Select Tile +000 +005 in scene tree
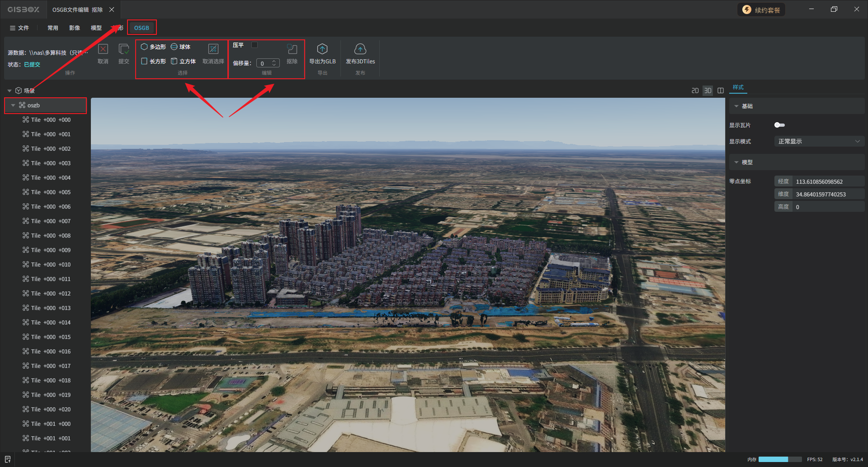This screenshot has width=868, height=467. coord(51,192)
